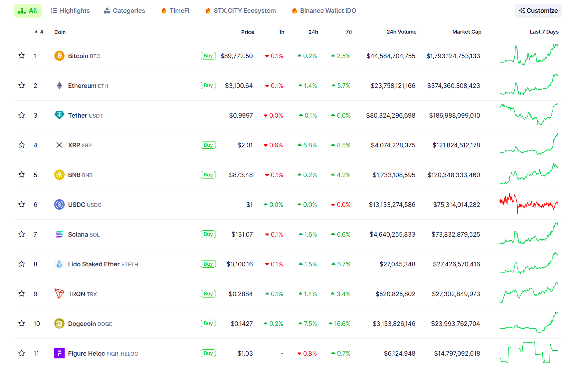Toggle the star next to Ethereum
The height and width of the screenshot is (366, 588).
[x=21, y=85]
